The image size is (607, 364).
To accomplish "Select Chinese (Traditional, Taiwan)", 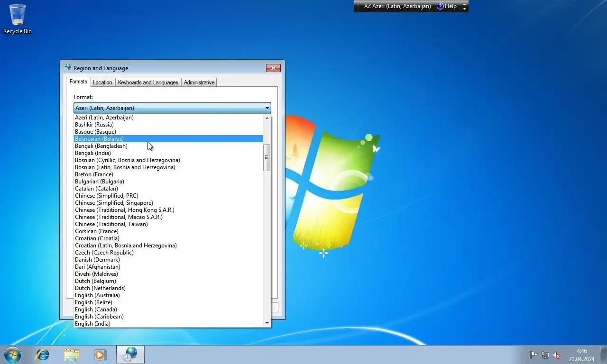I will click(168, 224).
